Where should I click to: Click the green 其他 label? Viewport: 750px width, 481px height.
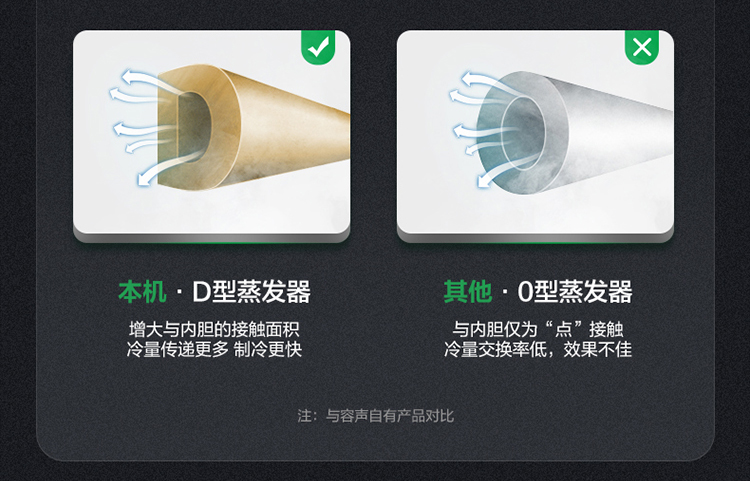pos(467,292)
